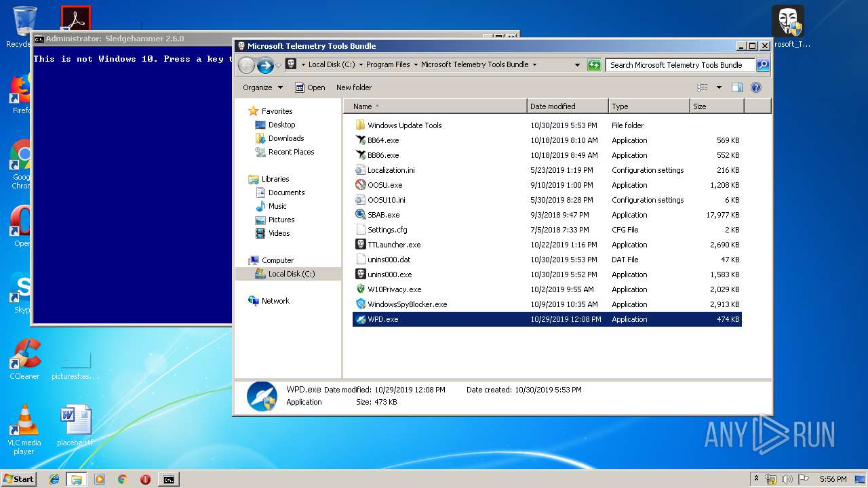Open the address bar history dropdown

tap(577, 65)
